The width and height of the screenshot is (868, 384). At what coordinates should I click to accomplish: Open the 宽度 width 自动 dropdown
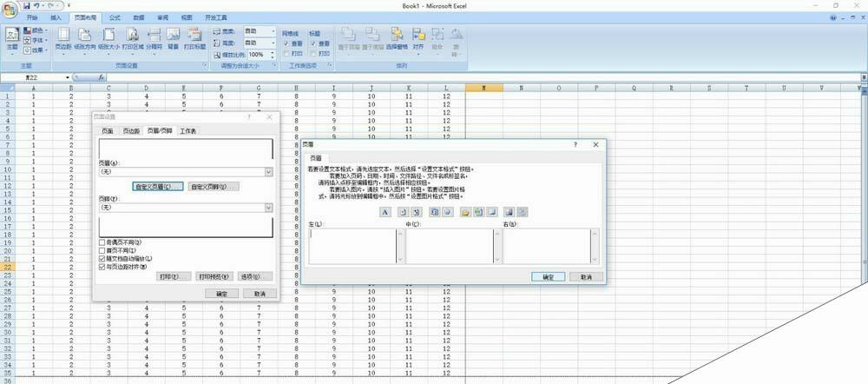pos(273,31)
